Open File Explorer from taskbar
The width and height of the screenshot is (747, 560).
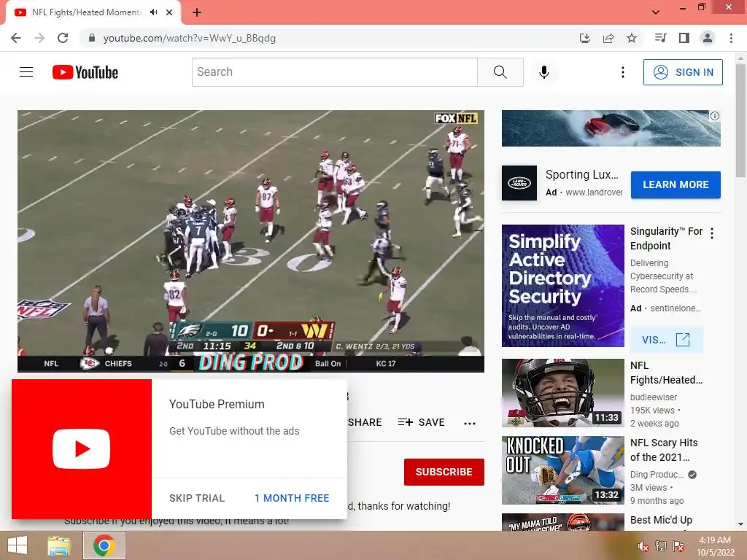point(59,545)
